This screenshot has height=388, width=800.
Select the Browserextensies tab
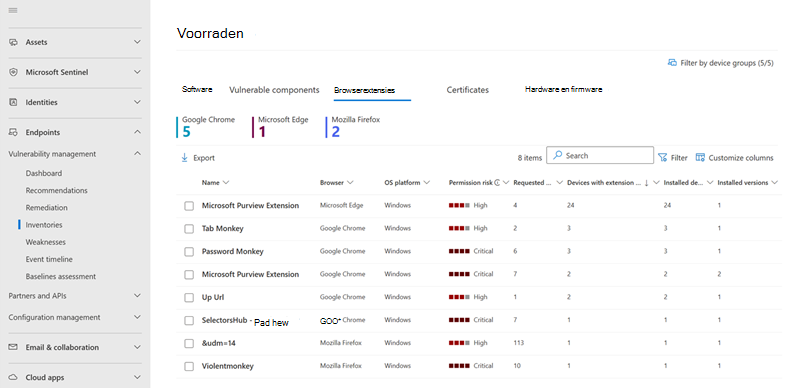(x=364, y=90)
